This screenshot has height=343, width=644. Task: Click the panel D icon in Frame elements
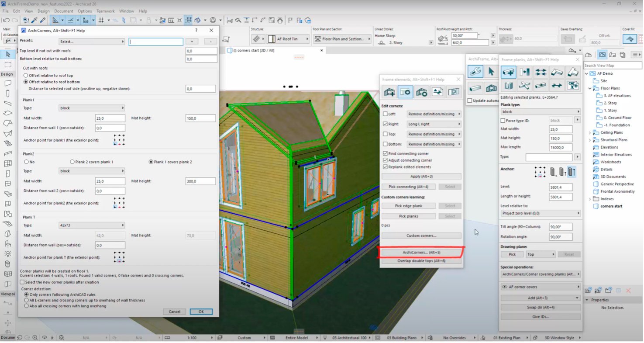tap(454, 92)
